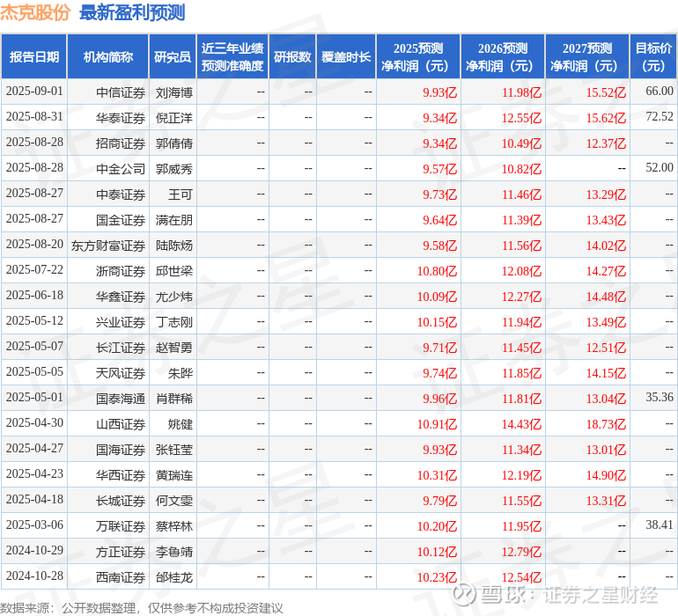The height and width of the screenshot is (616, 678).
Task: Select analyst 郭威秀 cell
Action: coord(173,169)
